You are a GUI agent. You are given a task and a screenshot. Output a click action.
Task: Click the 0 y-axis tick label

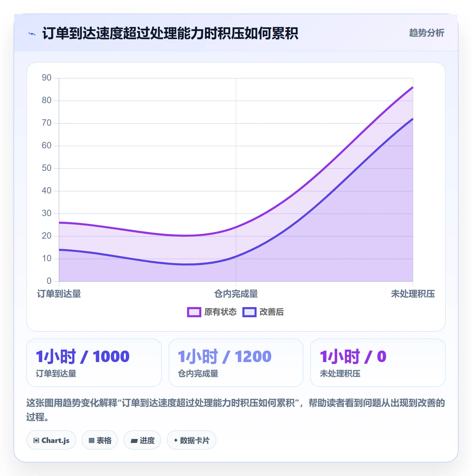tap(49, 281)
